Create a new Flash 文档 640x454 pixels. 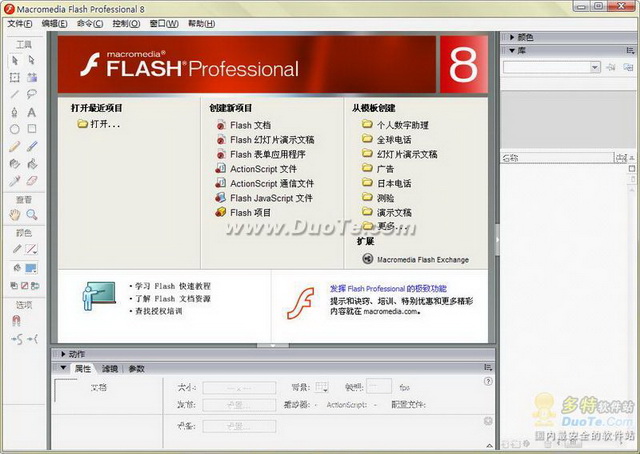tap(249, 125)
